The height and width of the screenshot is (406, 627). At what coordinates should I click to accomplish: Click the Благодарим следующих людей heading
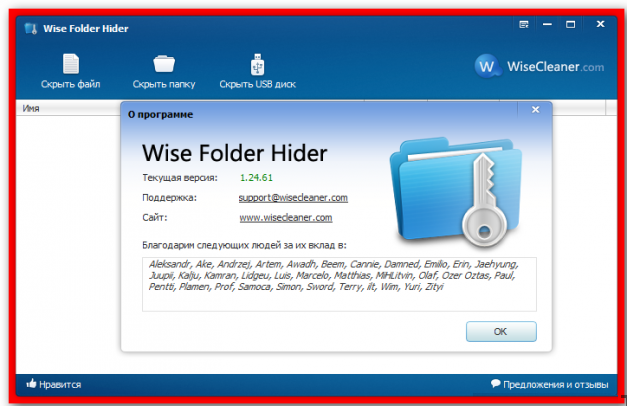[244, 245]
